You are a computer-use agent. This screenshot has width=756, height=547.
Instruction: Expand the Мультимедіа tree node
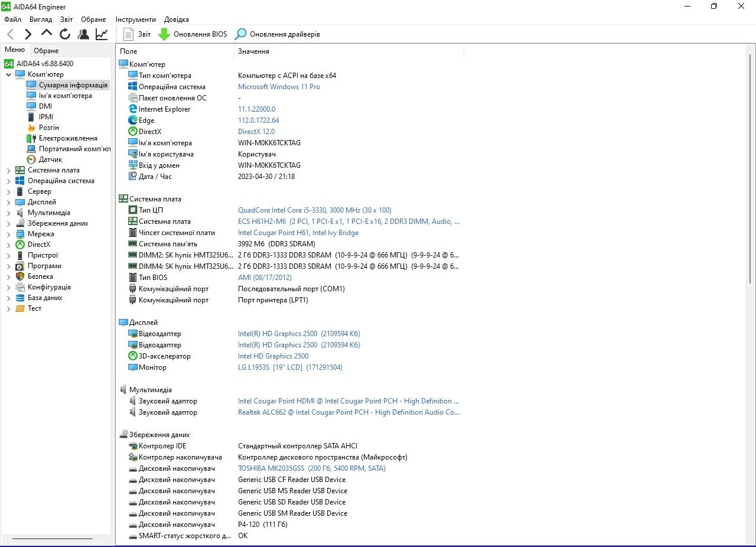tap(8, 213)
